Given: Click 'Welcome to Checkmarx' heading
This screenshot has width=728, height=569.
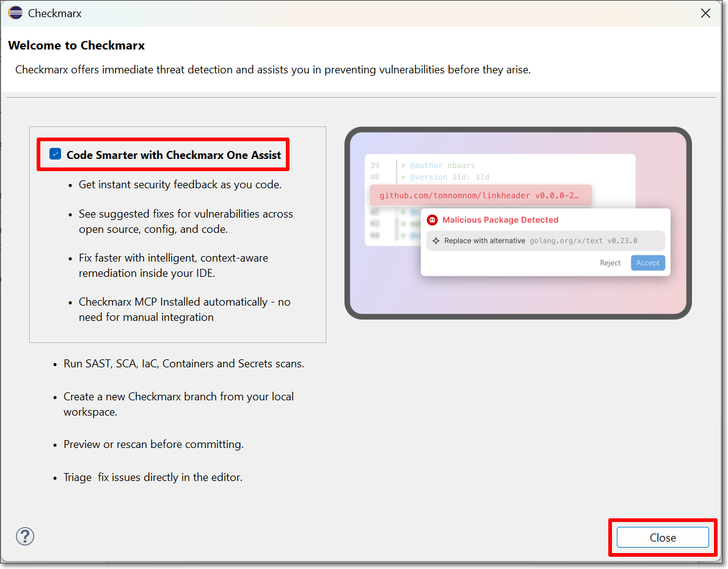Looking at the screenshot, I should [76, 45].
